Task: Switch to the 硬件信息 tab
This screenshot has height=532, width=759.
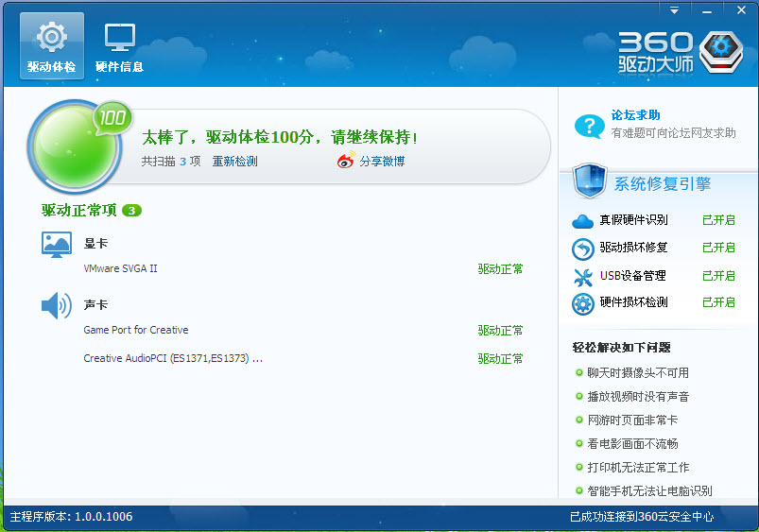Action: 119,46
